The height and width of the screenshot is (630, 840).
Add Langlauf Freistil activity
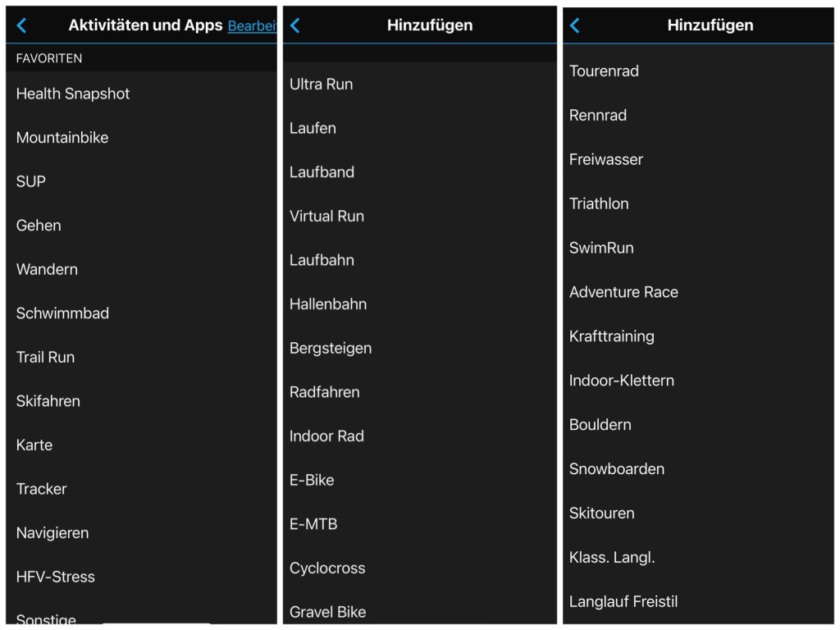point(623,601)
